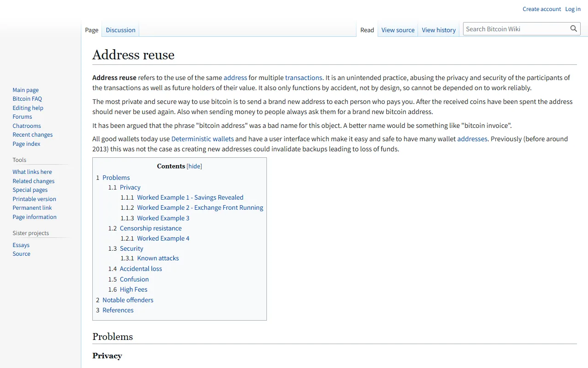The image size is (588, 368).
Task: Click Printable version link
Action: [x=34, y=199]
